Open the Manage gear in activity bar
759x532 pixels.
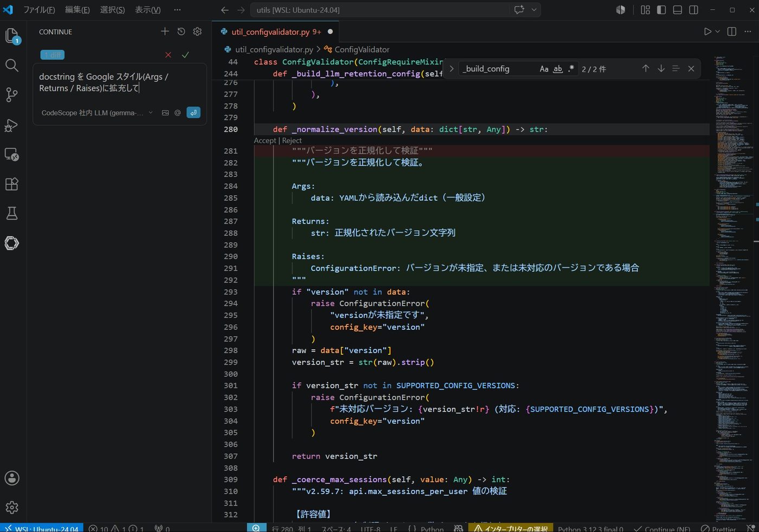click(12, 508)
